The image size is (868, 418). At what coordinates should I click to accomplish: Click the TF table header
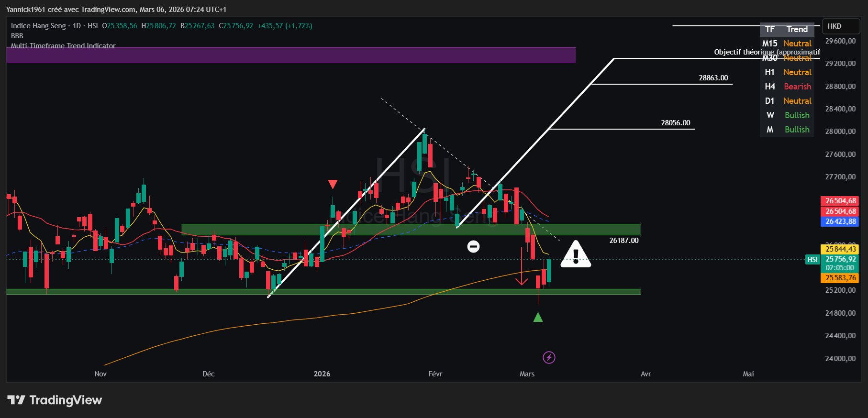click(770, 29)
